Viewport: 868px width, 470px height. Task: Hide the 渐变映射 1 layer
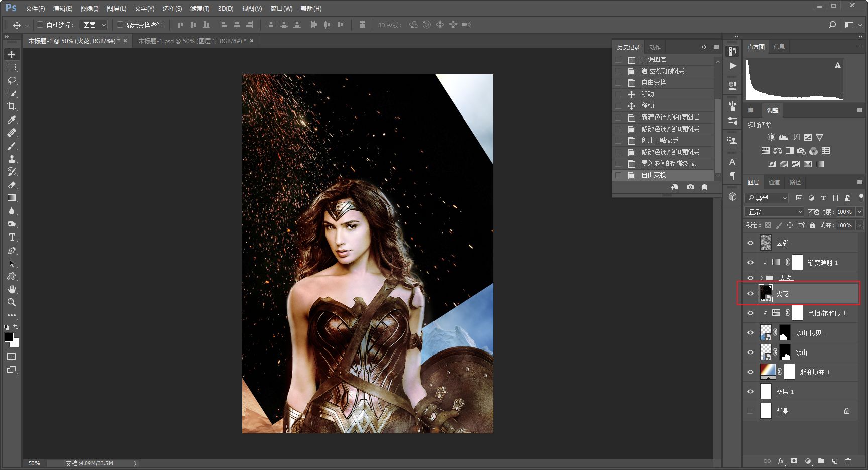pos(751,263)
